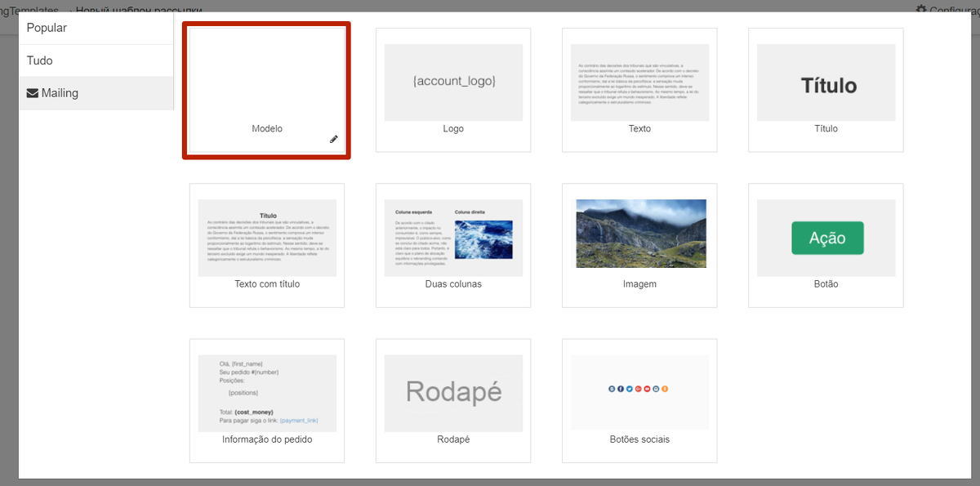This screenshot has height=486, width=980.
Task: Click the green Ação button preview
Action: (826, 238)
